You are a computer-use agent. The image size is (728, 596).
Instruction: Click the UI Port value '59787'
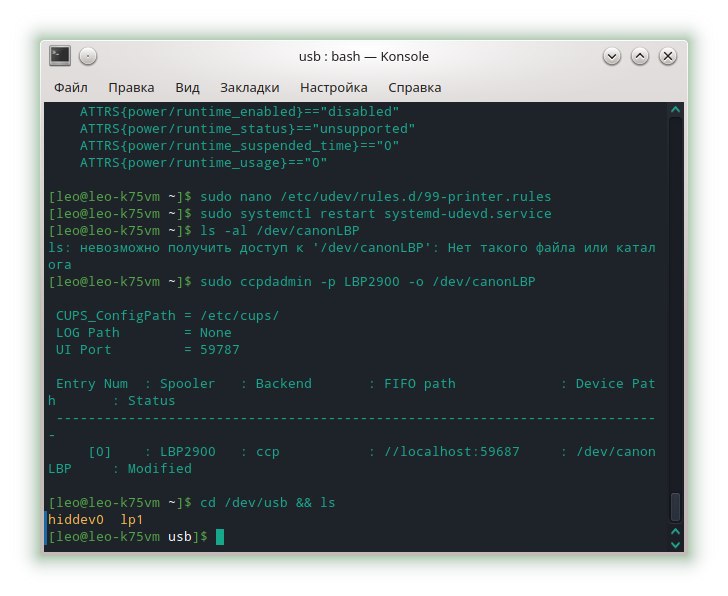[220, 350]
